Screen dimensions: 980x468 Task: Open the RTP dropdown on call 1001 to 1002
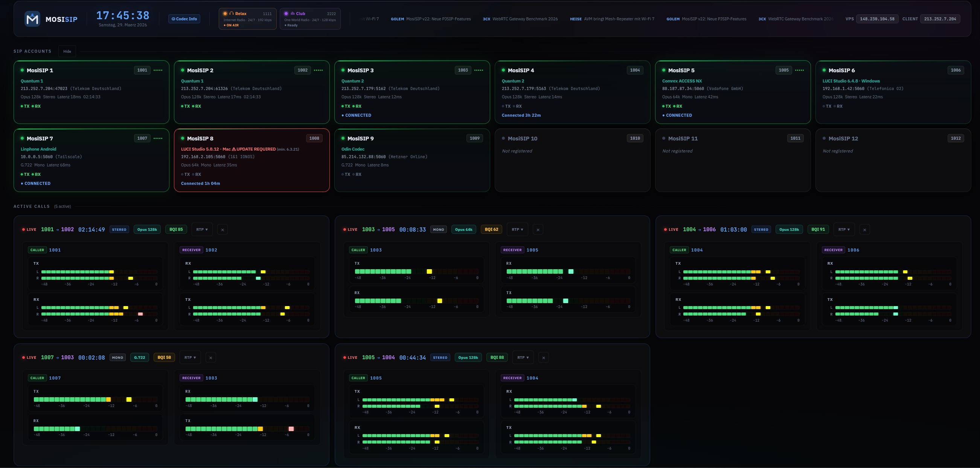[x=202, y=229]
